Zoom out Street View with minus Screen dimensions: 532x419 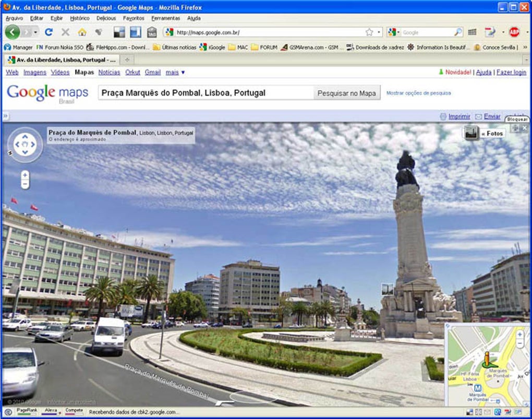pos(25,184)
